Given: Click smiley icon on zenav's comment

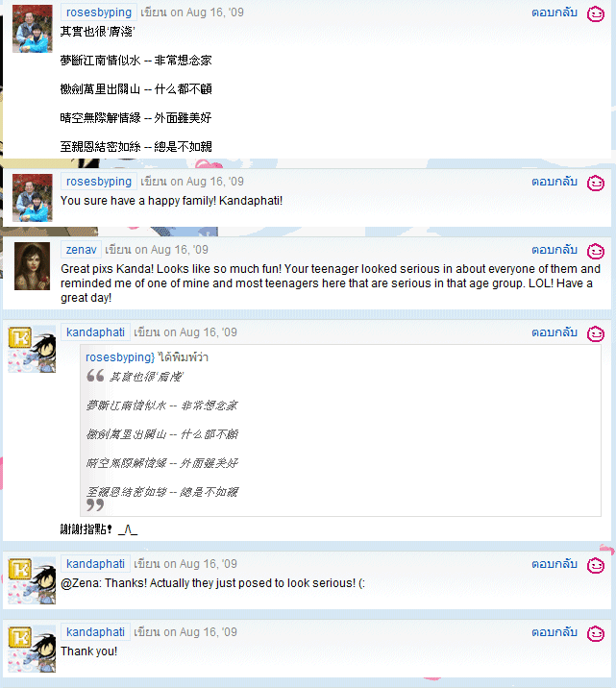Looking at the screenshot, I should point(596,252).
